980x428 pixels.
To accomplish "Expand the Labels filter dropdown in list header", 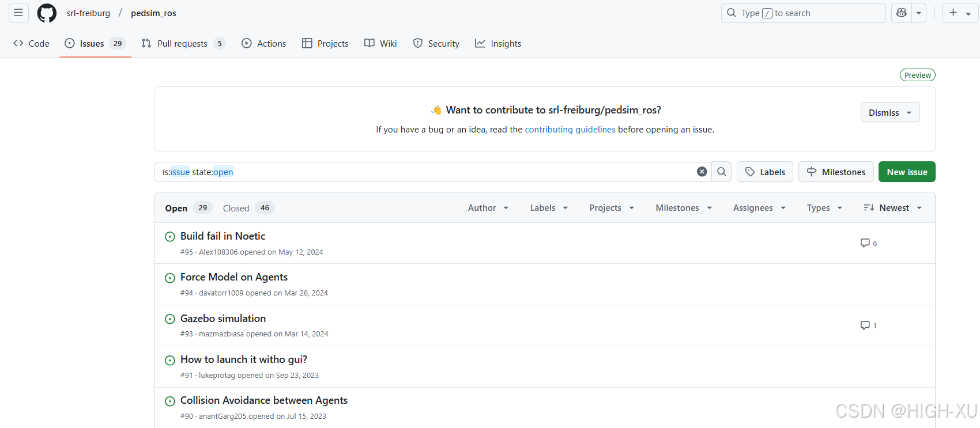I will coord(549,208).
